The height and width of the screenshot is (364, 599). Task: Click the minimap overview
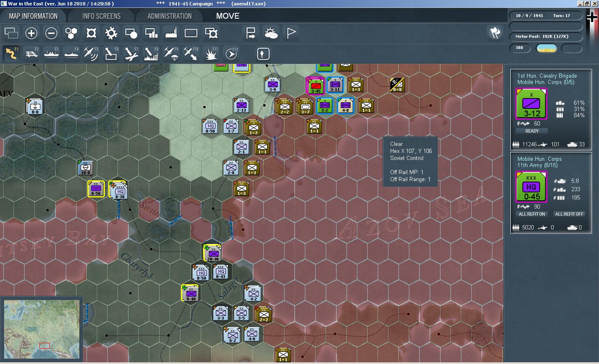point(42,329)
